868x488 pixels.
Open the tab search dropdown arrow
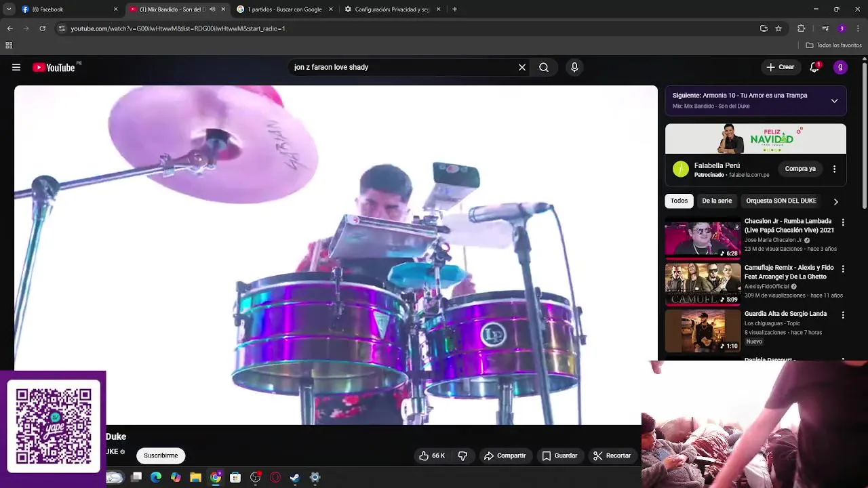click(x=9, y=9)
